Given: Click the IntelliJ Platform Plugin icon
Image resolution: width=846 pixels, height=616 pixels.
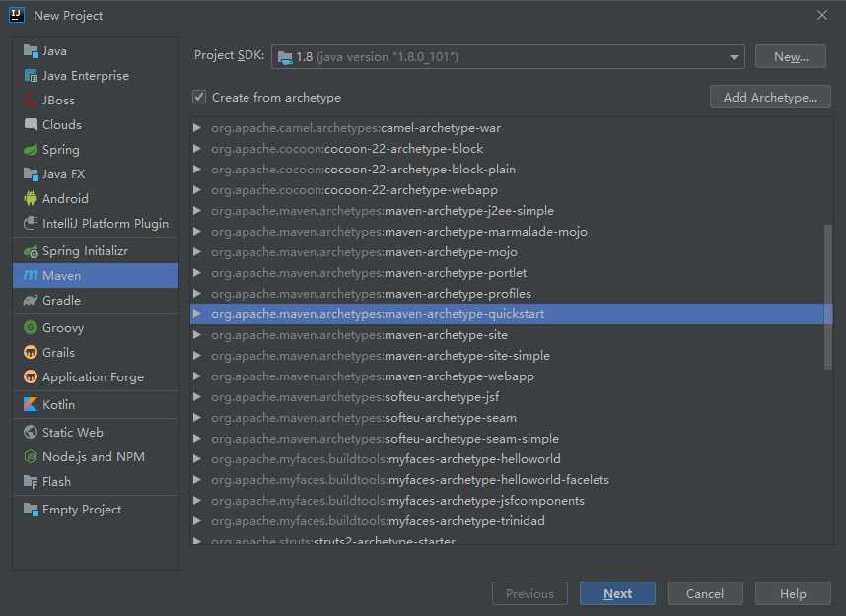Looking at the screenshot, I should pyautogui.click(x=31, y=223).
